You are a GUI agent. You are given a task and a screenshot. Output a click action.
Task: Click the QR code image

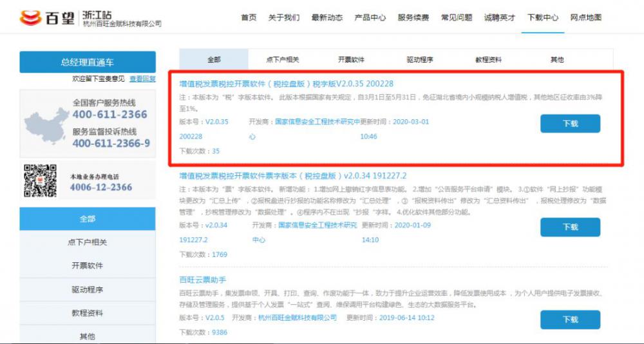click(40, 180)
